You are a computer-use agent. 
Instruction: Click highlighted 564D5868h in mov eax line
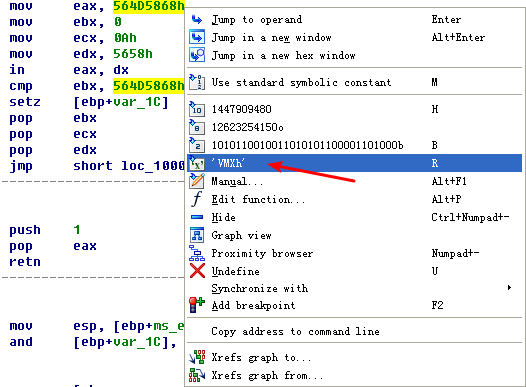[149, 6]
